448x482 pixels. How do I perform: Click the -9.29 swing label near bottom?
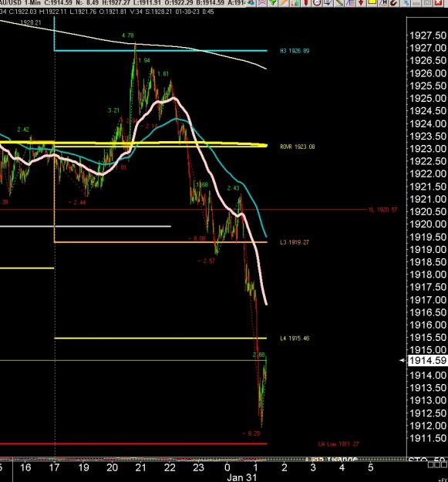[251, 433]
